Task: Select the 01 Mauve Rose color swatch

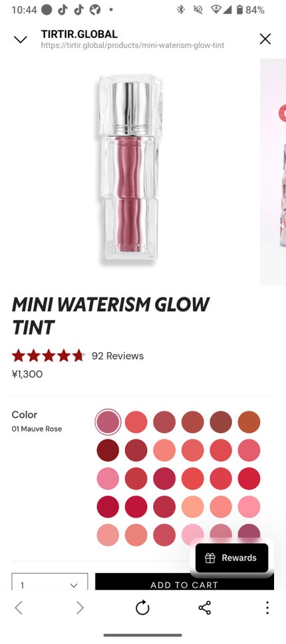Action: pyautogui.click(x=108, y=422)
